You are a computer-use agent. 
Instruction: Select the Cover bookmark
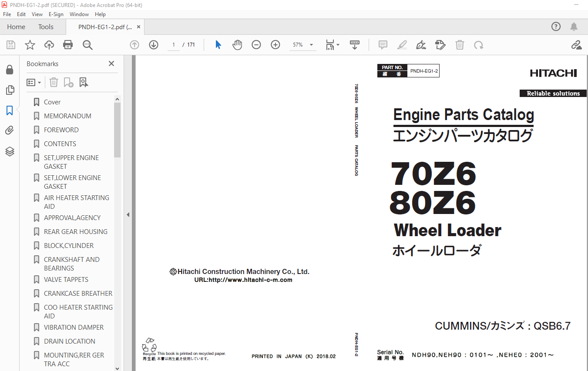(52, 102)
